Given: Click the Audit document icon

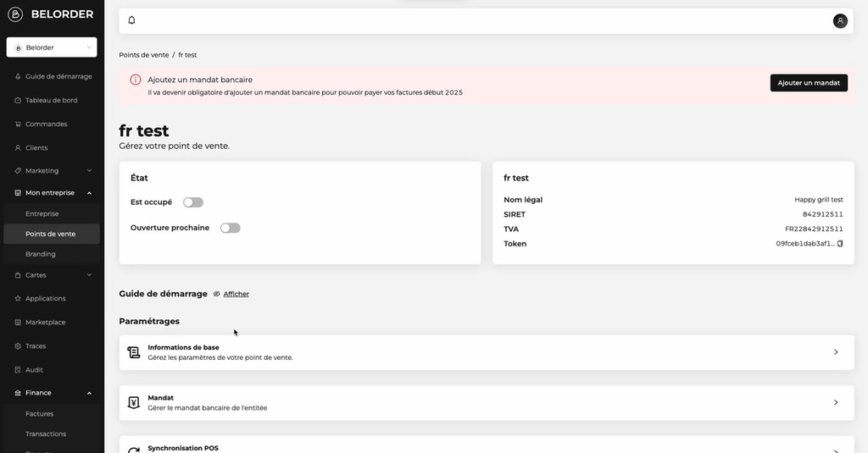Looking at the screenshot, I should pyautogui.click(x=18, y=370).
